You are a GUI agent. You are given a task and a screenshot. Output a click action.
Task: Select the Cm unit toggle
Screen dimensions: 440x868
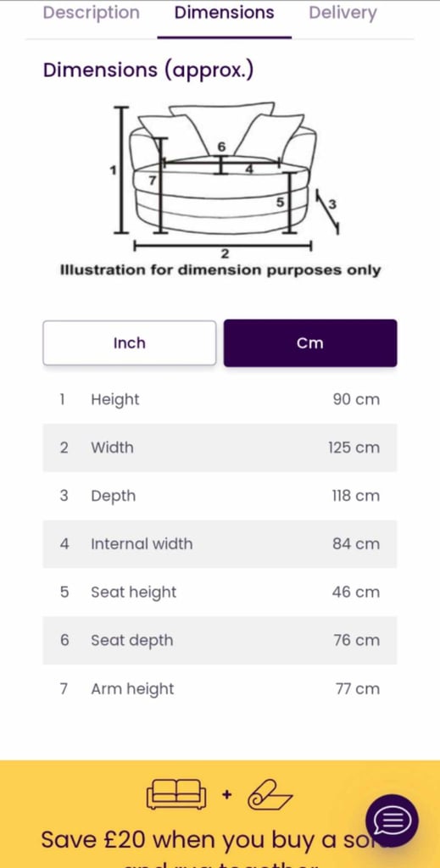(310, 343)
